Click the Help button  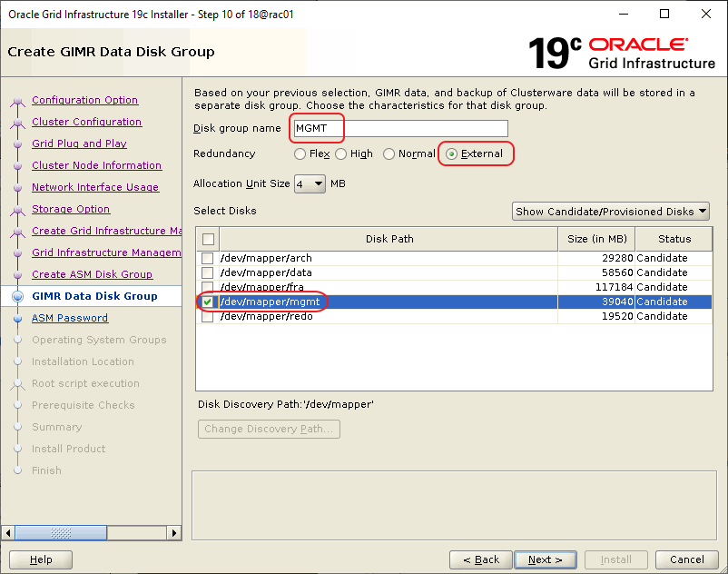pyautogui.click(x=41, y=559)
